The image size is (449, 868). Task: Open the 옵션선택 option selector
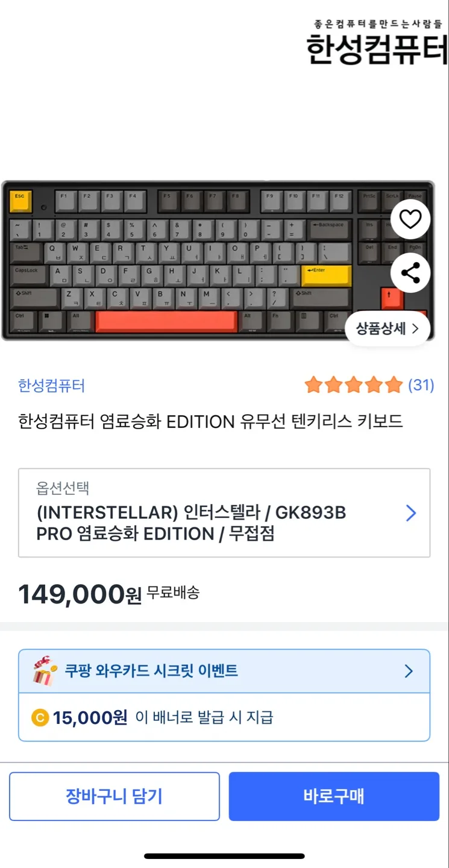(x=224, y=513)
